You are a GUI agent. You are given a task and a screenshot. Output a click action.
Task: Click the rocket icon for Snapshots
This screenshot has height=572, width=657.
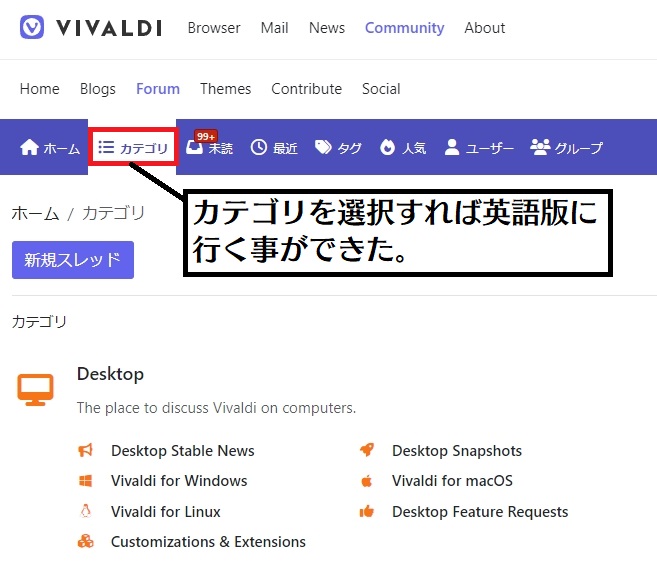tap(367, 450)
